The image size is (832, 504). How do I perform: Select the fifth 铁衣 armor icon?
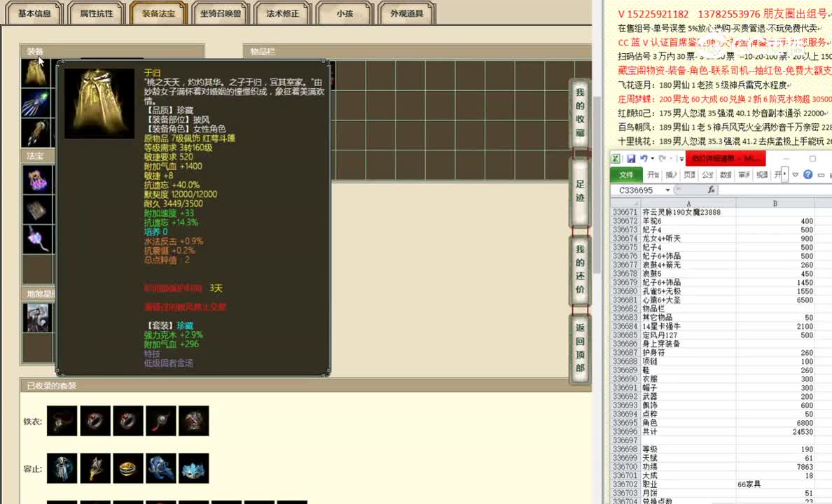[x=194, y=421]
